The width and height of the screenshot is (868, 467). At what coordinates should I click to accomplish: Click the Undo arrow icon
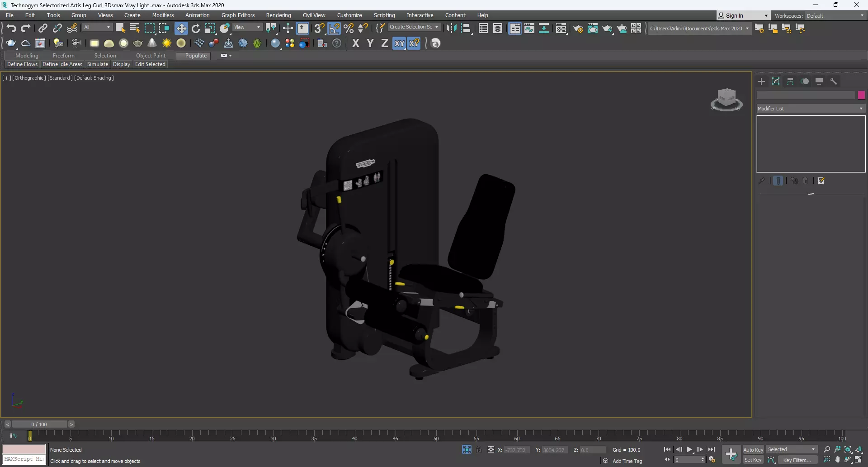click(x=11, y=28)
